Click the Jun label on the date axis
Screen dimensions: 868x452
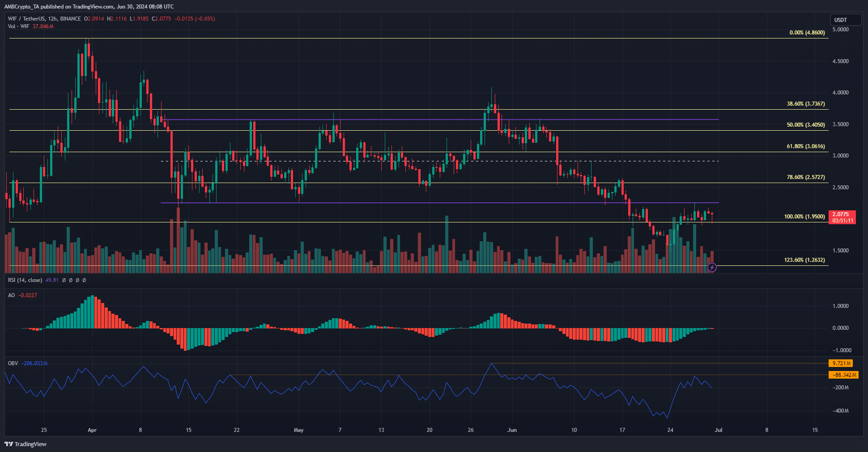(512, 430)
